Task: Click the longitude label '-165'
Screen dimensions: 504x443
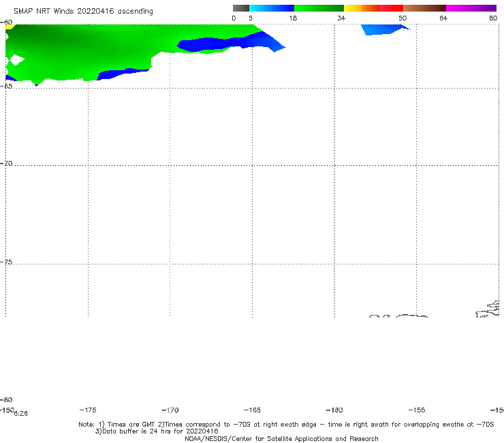Action: [252, 410]
